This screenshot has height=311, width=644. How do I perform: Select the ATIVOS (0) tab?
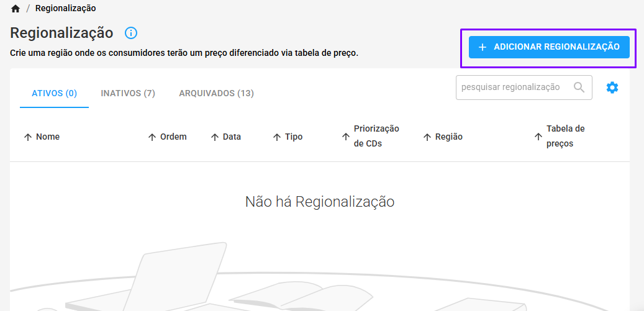tap(54, 94)
